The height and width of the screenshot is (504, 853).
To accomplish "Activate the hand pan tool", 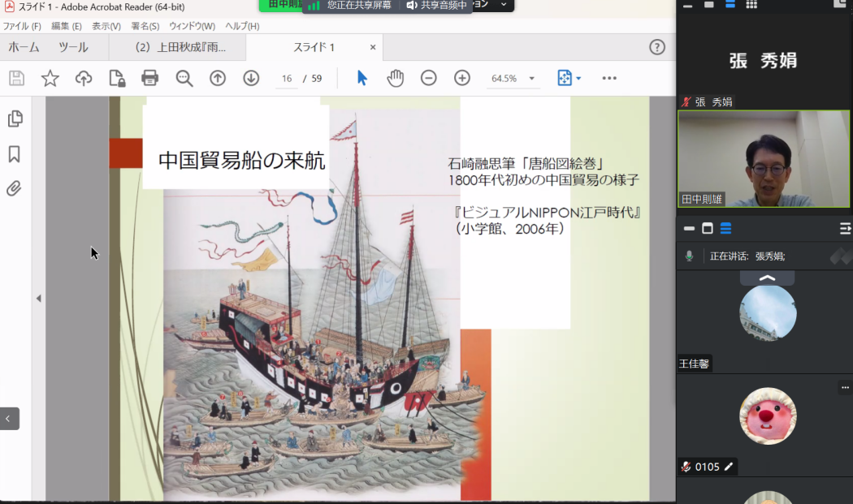I will click(396, 78).
